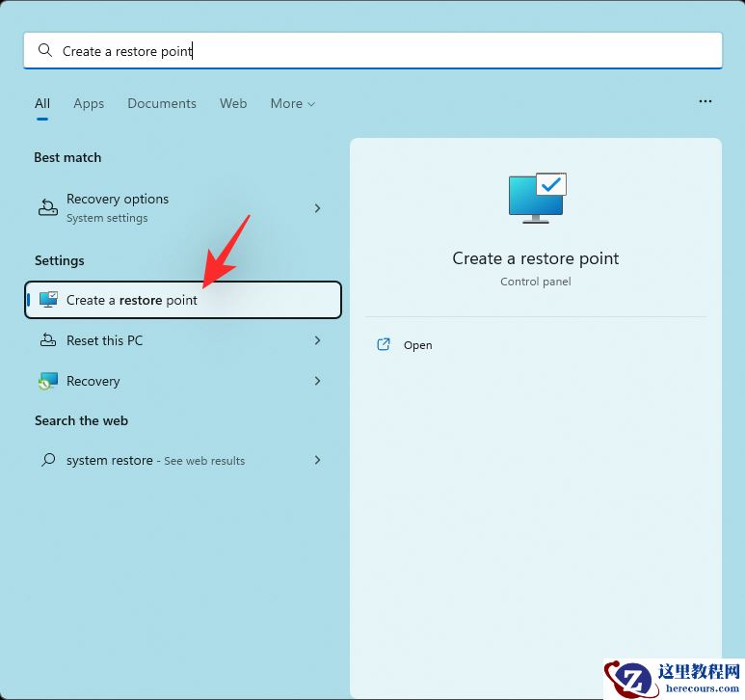
Task: Open the Create a restore point result
Action: (183, 300)
